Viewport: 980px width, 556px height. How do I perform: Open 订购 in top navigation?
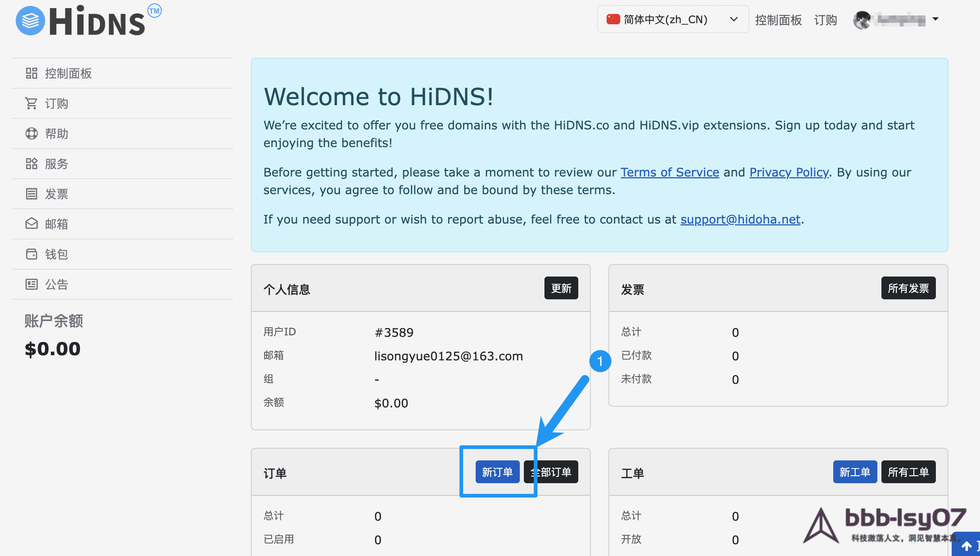825,20
